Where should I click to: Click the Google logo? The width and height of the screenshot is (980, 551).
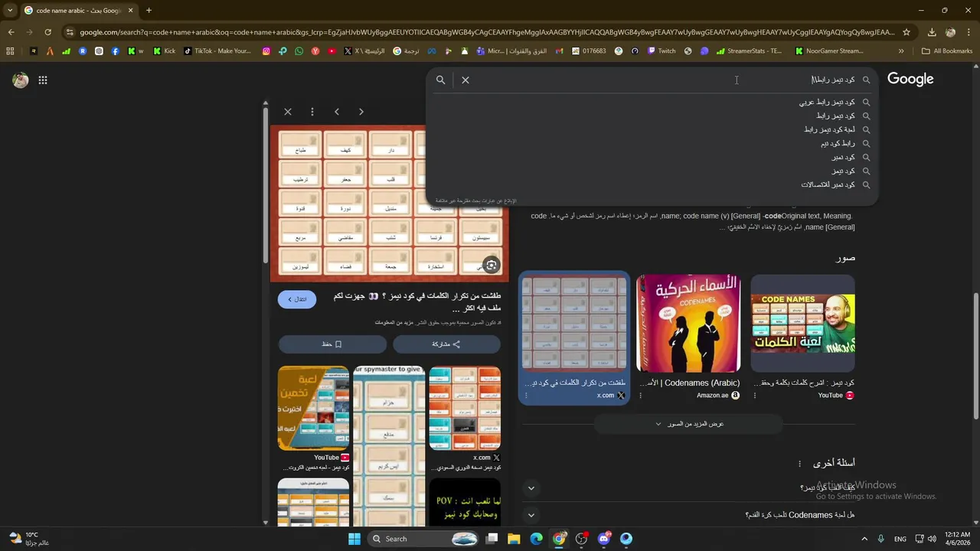pos(910,80)
